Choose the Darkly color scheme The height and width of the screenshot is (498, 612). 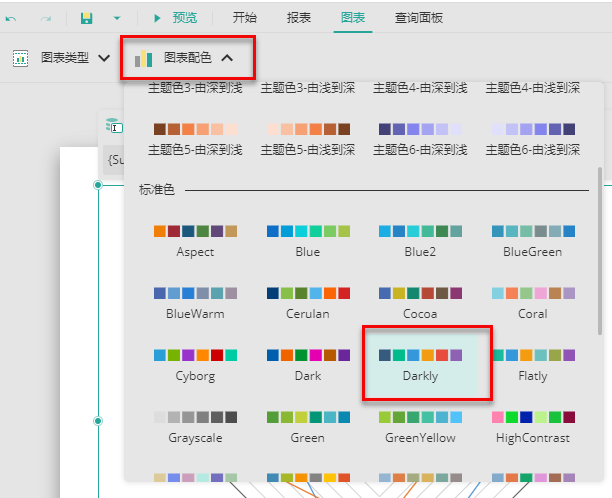(420, 365)
